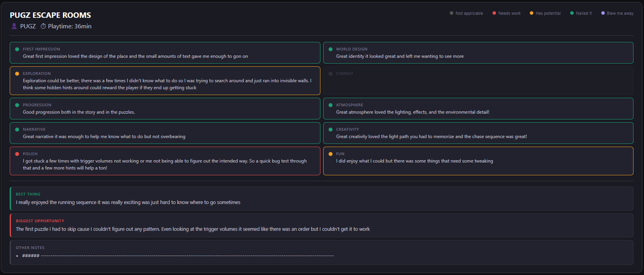Click the Has potential legend label
The width and height of the screenshot is (644, 275).
548,13
